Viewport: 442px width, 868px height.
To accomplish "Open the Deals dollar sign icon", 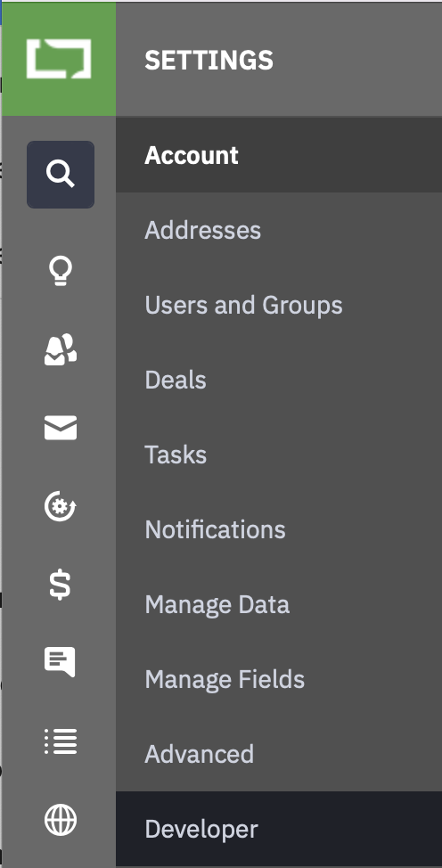I will point(61,585).
